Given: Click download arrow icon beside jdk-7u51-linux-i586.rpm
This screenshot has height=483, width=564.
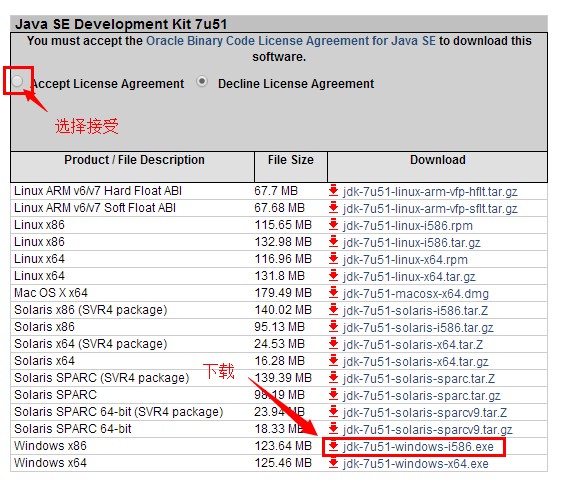Looking at the screenshot, I should (333, 225).
